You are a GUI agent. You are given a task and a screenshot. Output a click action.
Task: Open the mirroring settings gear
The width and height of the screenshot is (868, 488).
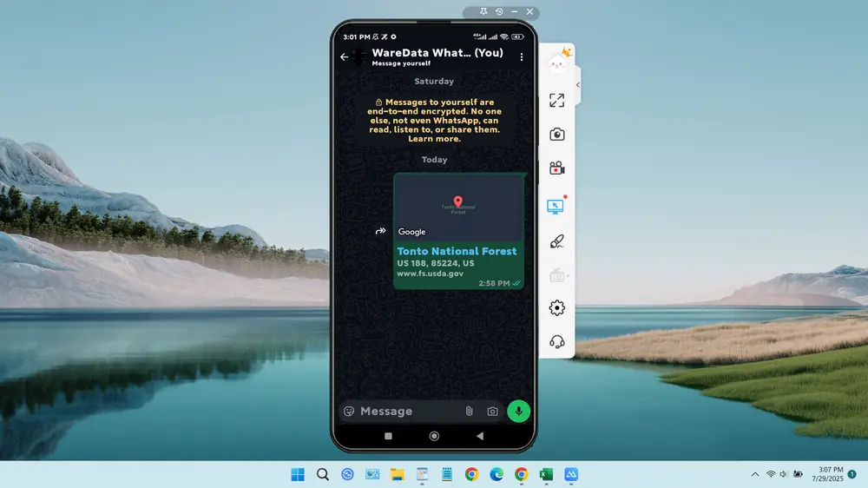click(x=557, y=308)
